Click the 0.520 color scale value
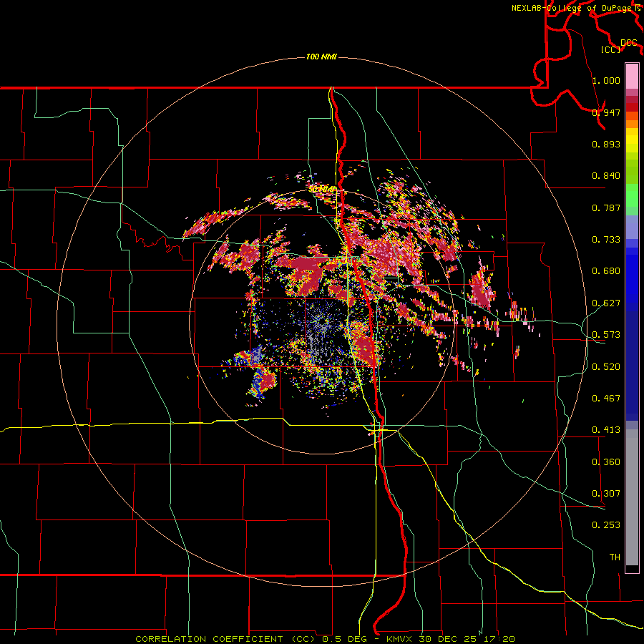This screenshot has height=644, width=644. click(606, 367)
